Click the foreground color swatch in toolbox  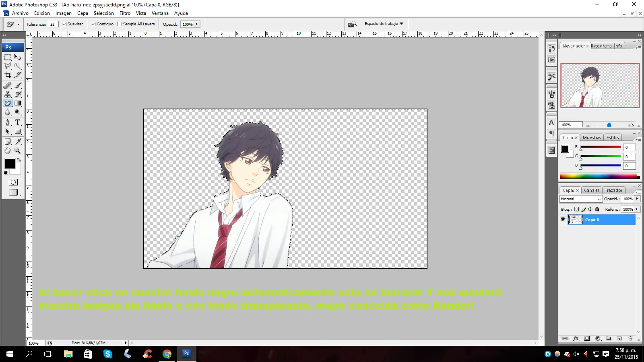pos(10,164)
